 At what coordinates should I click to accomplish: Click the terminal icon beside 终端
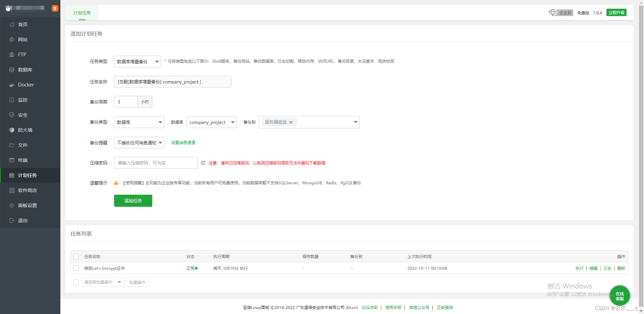[12, 160]
